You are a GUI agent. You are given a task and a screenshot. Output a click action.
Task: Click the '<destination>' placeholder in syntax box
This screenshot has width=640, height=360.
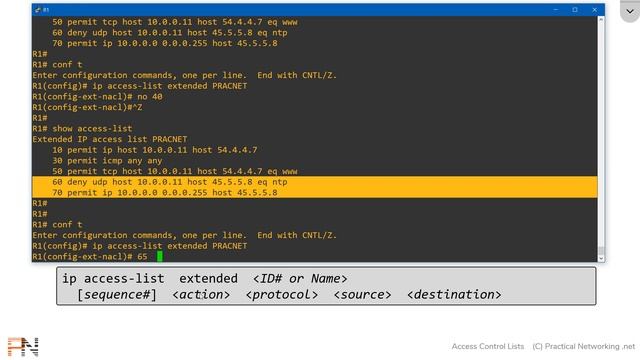[454, 294]
